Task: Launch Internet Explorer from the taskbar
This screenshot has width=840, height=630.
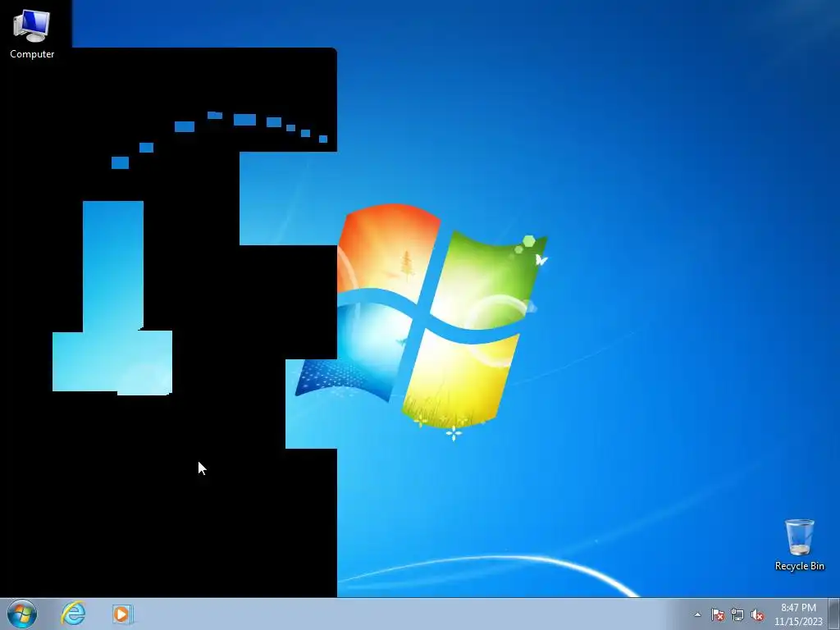Action: 73,614
